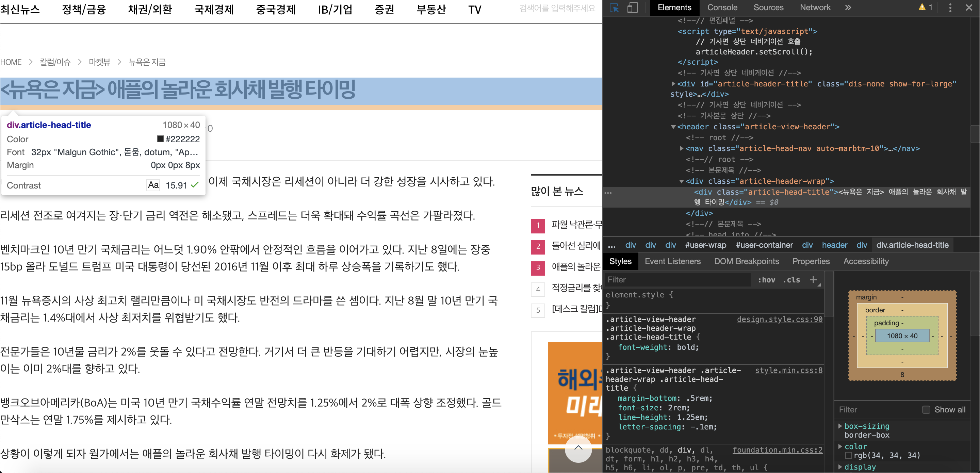Open popular news item ranked 3 애플의 놀라운
Viewport: 980px width, 473px height.
[577, 267]
